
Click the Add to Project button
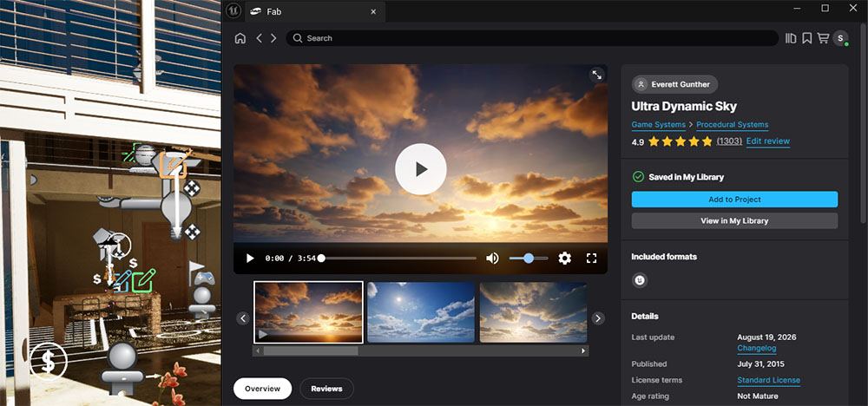(734, 200)
